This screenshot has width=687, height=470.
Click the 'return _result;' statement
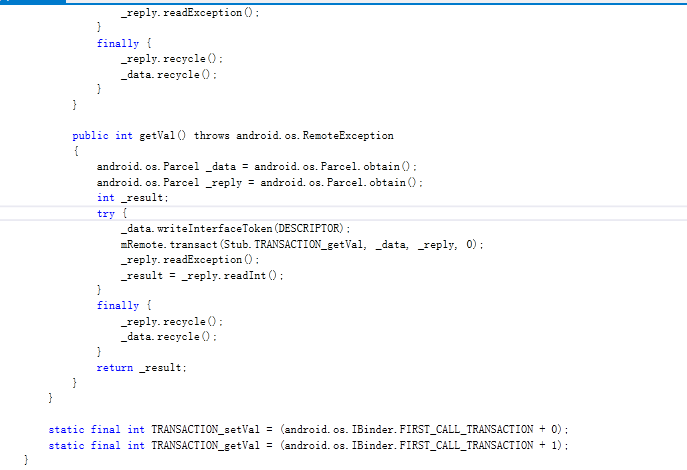142,368
